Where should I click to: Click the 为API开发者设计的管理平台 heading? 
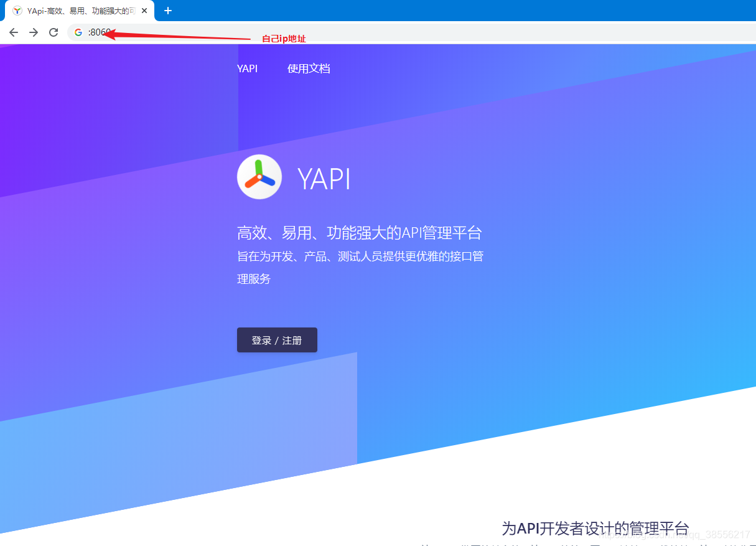595,528
